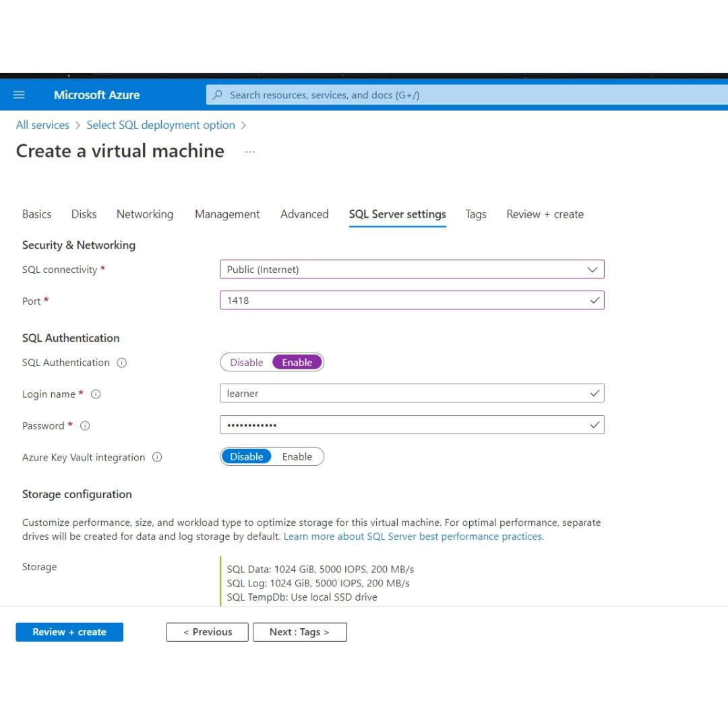Switch to the Disks tab
The width and height of the screenshot is (728, 728).
click(84, 214)
